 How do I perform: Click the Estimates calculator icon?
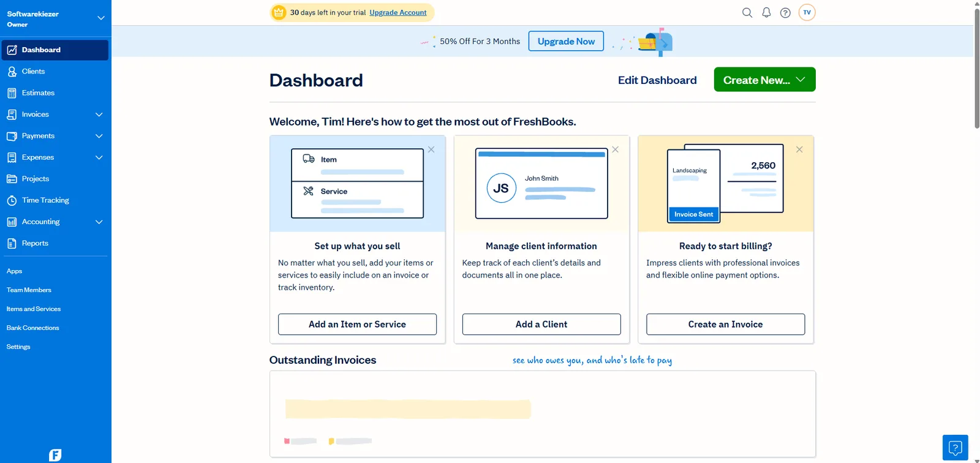tap(12, 93)
